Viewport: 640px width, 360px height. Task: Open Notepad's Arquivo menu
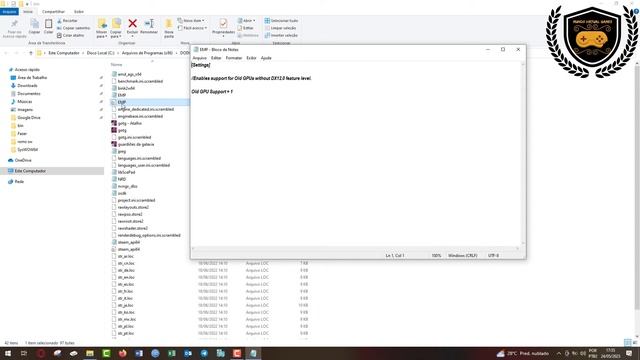pos(200,58)
